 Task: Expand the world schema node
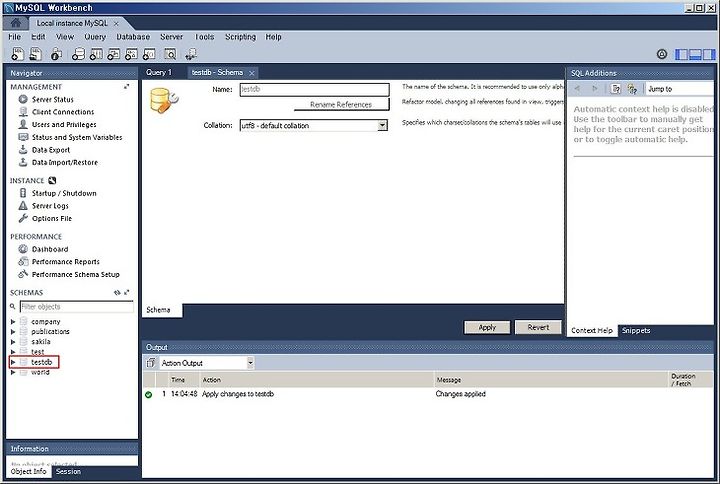click(x=13, y=372)
